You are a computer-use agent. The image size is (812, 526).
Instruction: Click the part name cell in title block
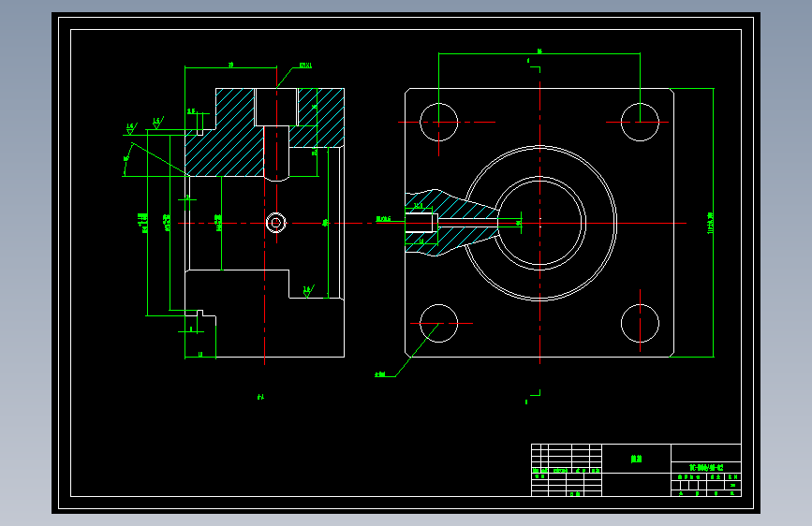pos(637,459)
